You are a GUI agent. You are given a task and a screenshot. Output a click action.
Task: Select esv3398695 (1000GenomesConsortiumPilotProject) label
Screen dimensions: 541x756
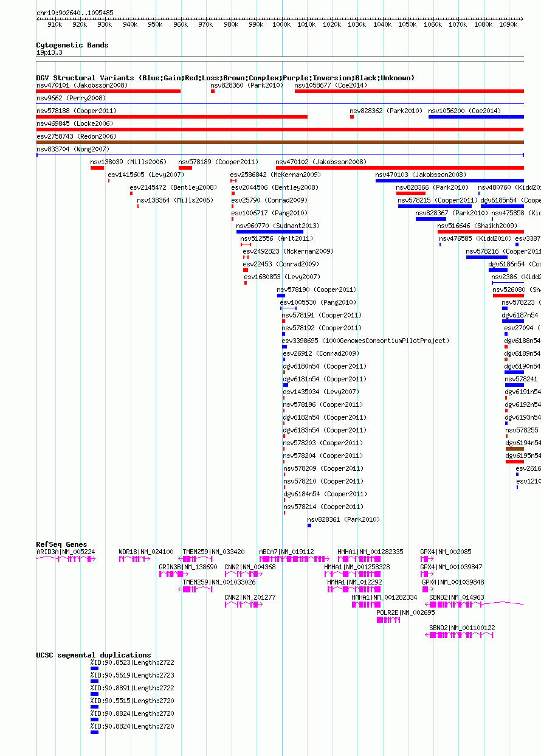pyautogui.click(x=366, y=341)
